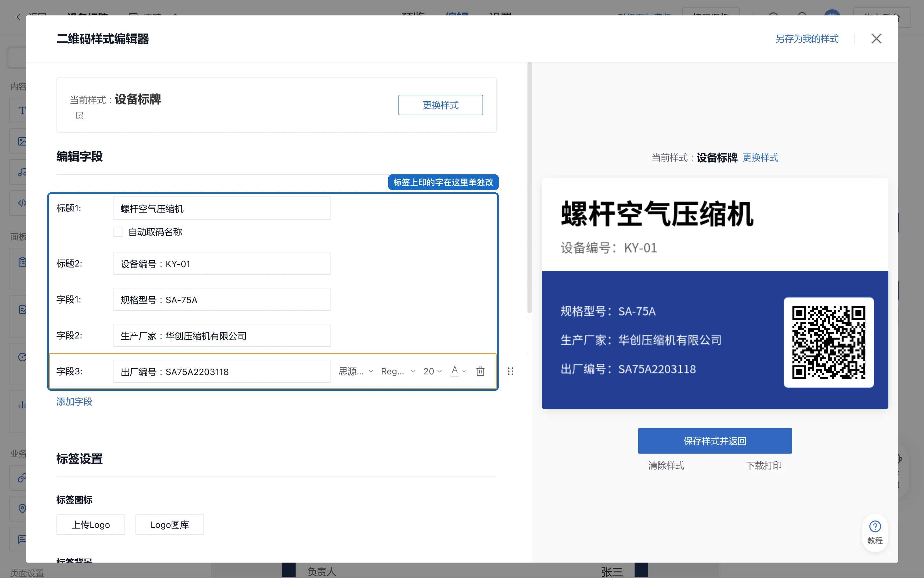
Task: Focus the 标题2 input with 设备编号
Action: (222, 263)
